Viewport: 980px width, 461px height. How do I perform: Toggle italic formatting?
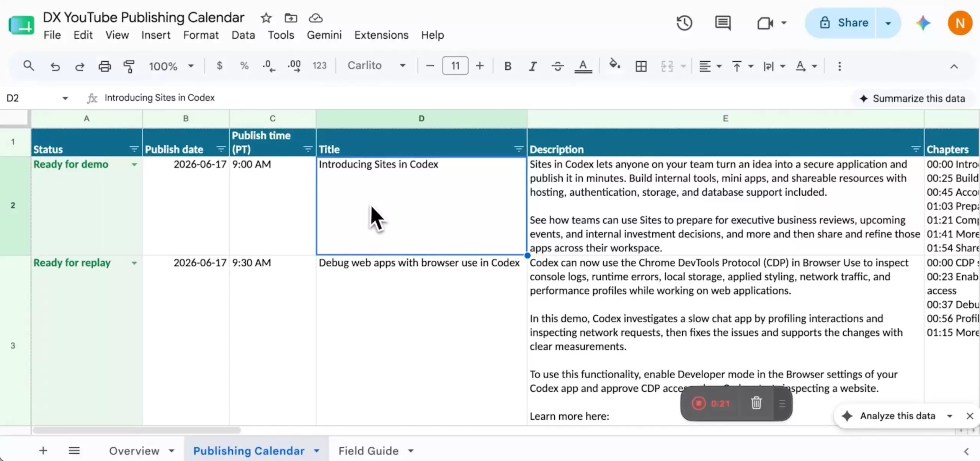[x=532, y=66]
